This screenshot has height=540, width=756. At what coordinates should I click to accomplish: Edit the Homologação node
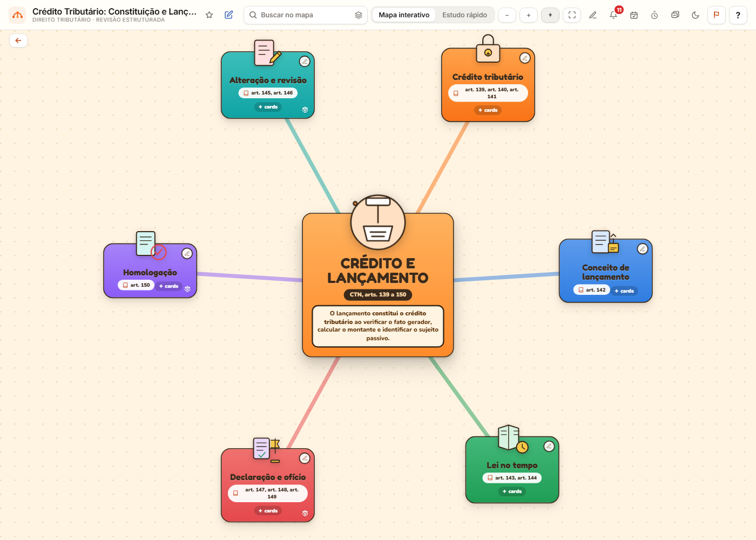coord(187,253)
